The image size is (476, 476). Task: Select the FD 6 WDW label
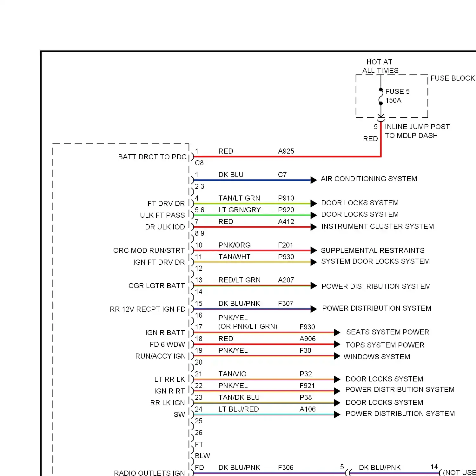(167, 344)
